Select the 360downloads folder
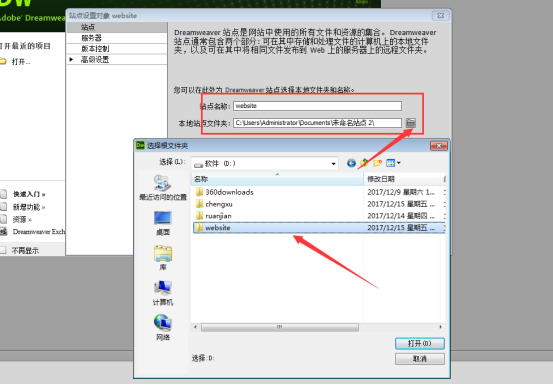 229,192
